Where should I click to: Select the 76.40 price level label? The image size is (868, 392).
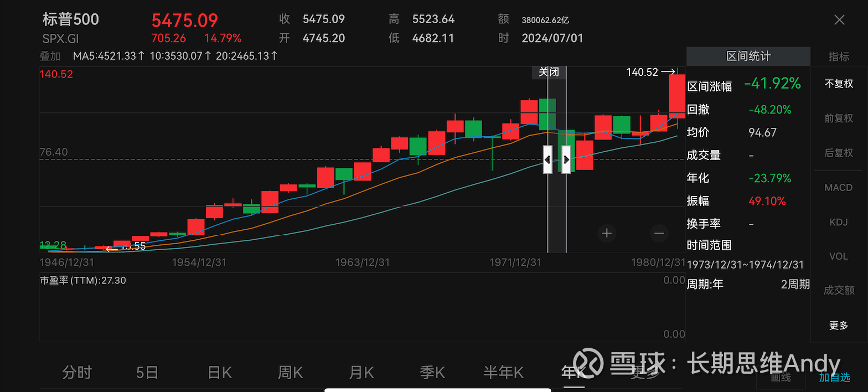(54, 152)
